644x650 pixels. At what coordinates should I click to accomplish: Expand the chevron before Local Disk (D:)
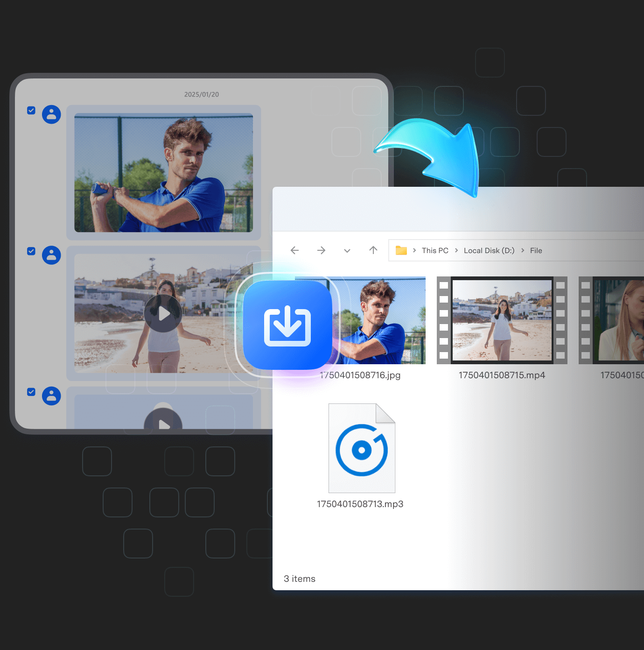point(456,250)
